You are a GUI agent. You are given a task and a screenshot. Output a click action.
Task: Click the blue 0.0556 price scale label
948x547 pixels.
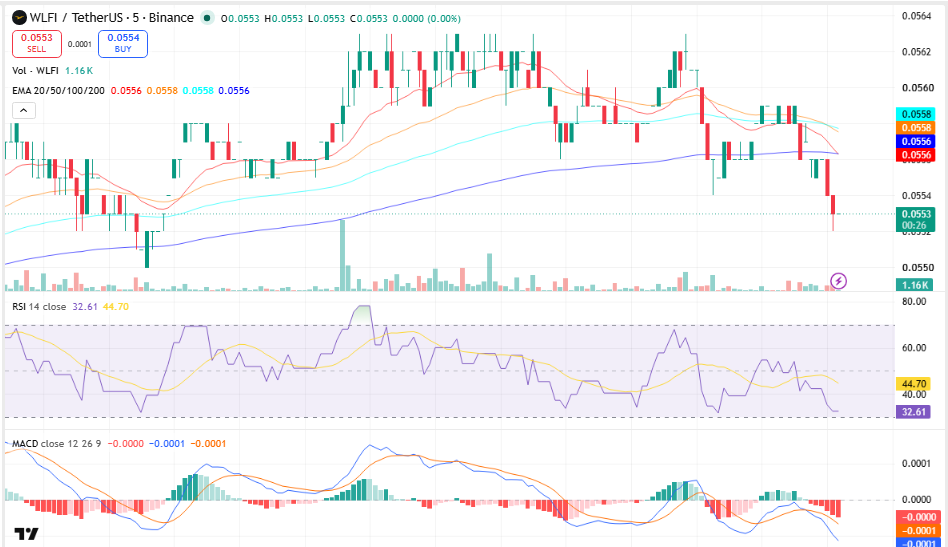point(915,141)
